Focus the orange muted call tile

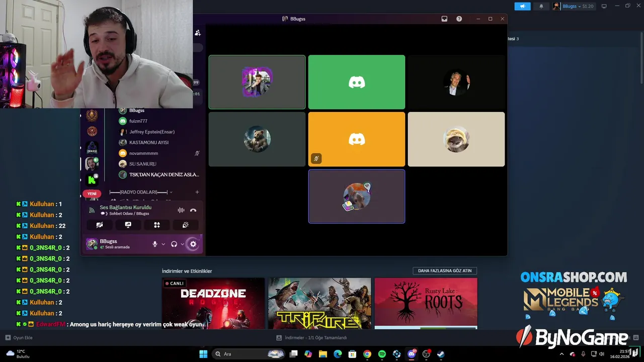click(357, 139)
